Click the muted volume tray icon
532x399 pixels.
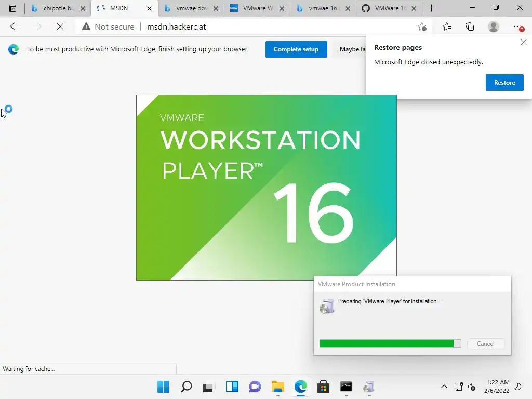tap(472, 387)
